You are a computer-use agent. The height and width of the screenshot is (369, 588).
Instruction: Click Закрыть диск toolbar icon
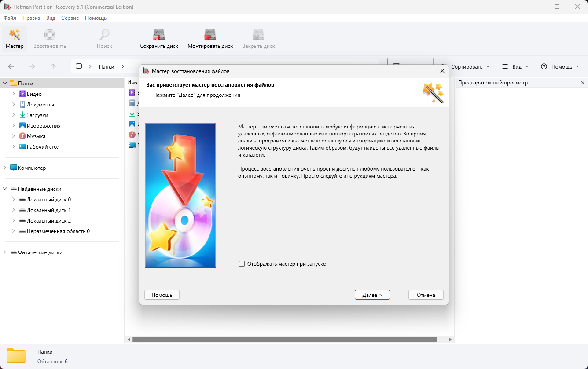coord(258,35)
